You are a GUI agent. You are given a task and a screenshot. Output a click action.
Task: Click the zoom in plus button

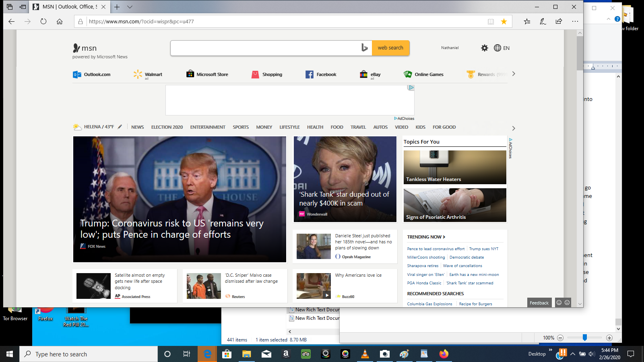click(x=609, y=338)
